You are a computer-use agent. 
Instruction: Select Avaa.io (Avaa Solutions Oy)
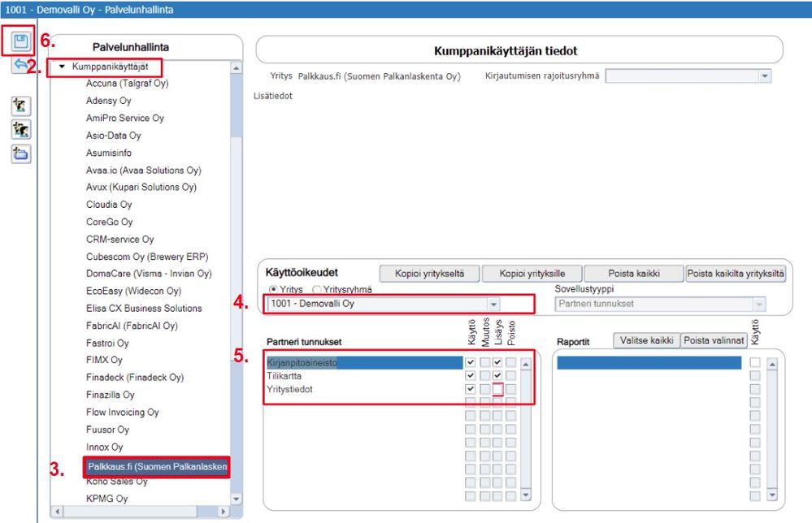143,171
